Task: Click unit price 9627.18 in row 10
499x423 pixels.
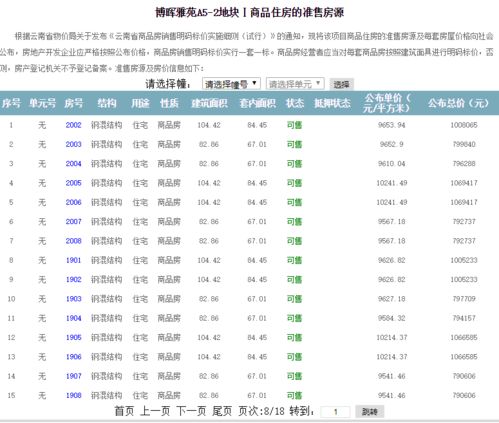Action: [392, 299]
